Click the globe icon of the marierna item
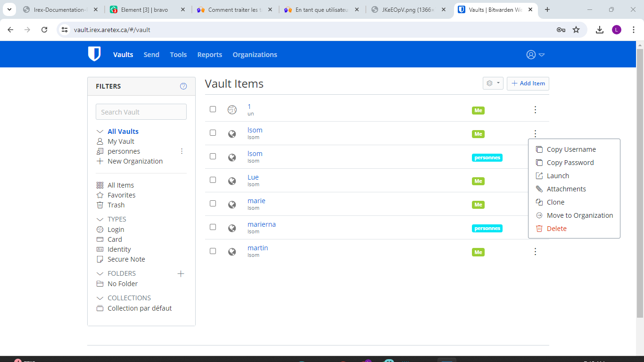The width and height of the screenshot is (644, 362). [x=232, y=228]
